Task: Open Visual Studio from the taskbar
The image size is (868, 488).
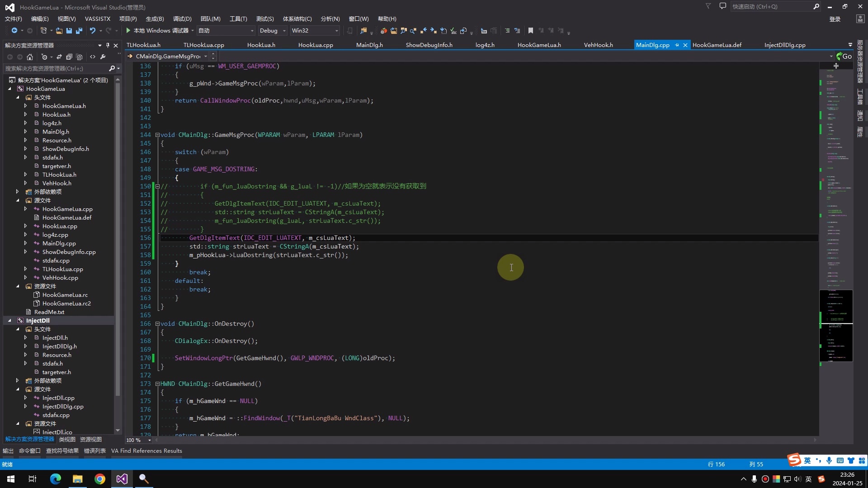Action: tap(122, 479)
